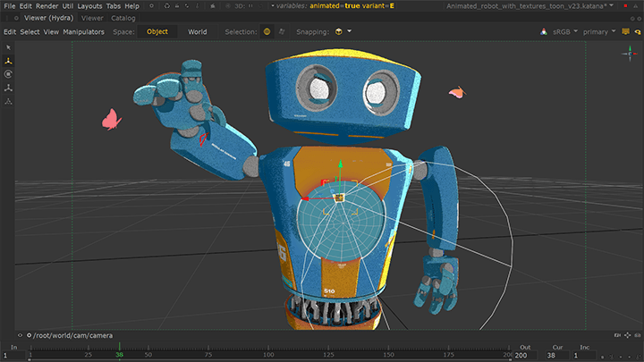
Task: Open the primary render pass dropdown
Action: point(599,32)
